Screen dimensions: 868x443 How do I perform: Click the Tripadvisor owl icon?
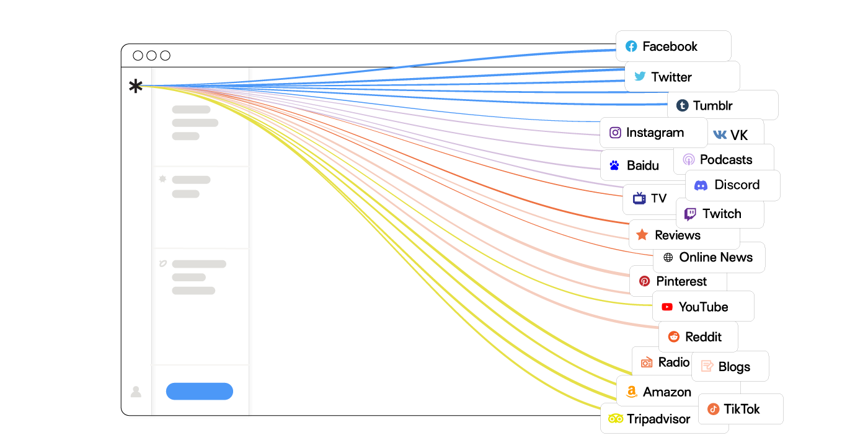click(615, 419)
